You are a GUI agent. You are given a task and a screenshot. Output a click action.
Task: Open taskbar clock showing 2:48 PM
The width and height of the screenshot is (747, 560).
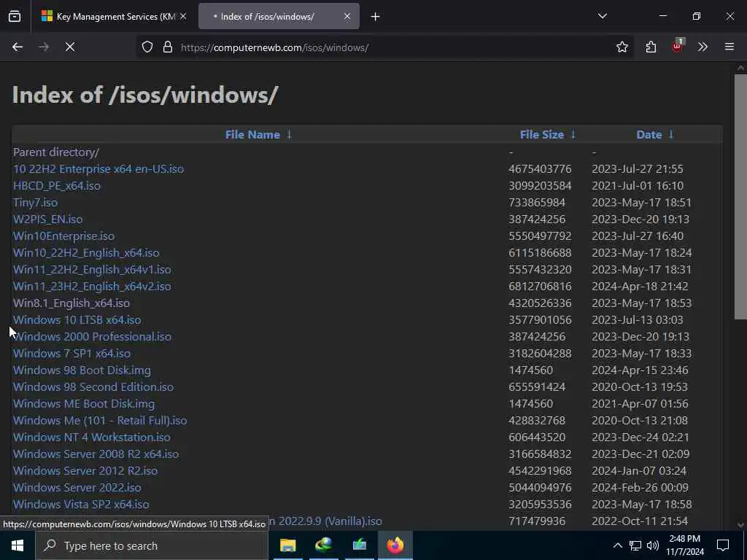684,545
